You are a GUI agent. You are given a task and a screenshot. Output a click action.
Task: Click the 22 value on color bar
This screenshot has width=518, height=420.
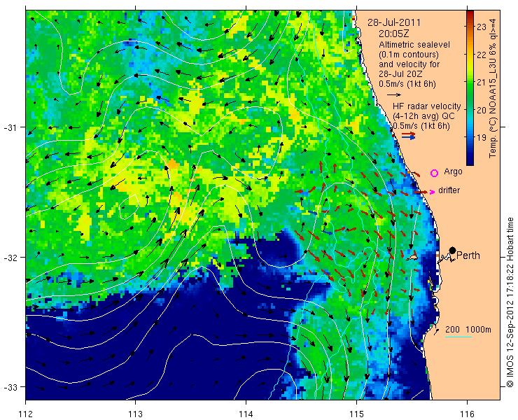point(482,55)
